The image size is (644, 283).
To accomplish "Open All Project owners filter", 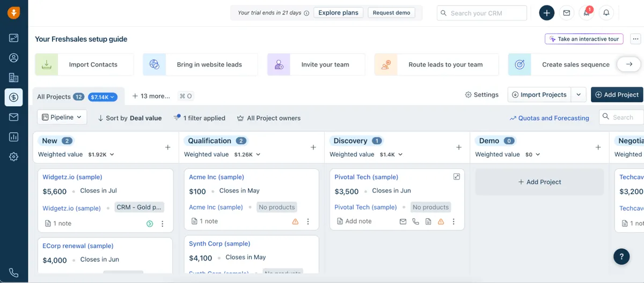I will (269, 118).
